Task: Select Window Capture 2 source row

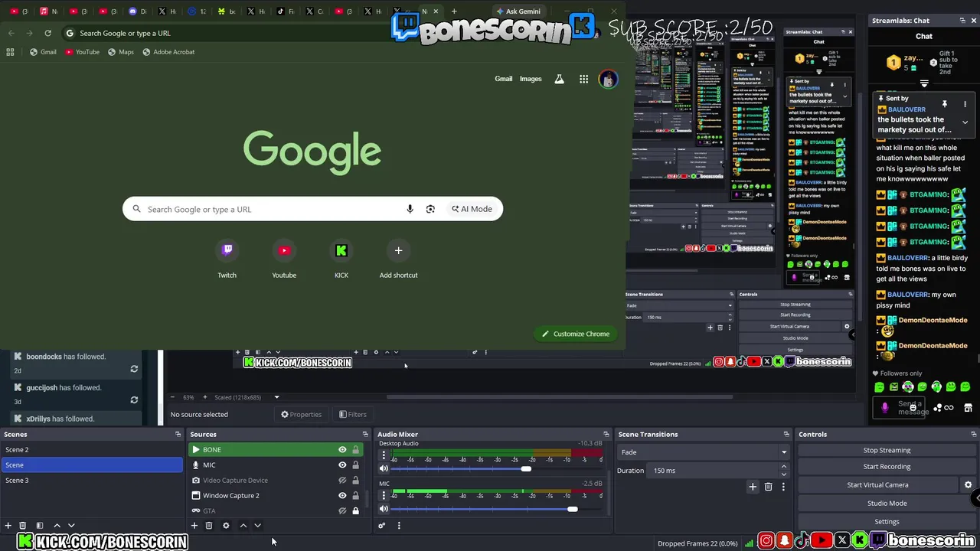Action: [x=262, y=496]
